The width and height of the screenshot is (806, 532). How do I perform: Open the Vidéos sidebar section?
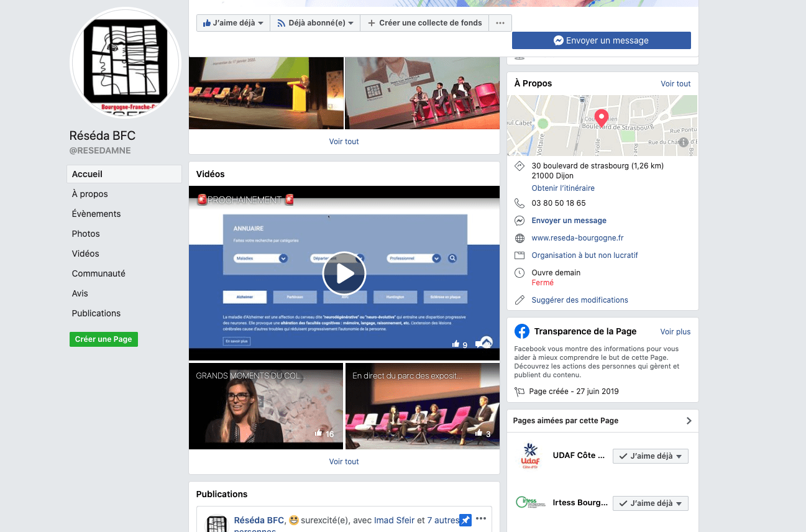(85, 254)
